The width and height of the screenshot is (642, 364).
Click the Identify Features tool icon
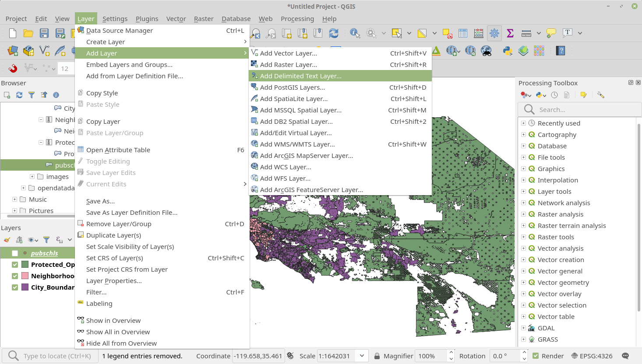coord(355,33)
